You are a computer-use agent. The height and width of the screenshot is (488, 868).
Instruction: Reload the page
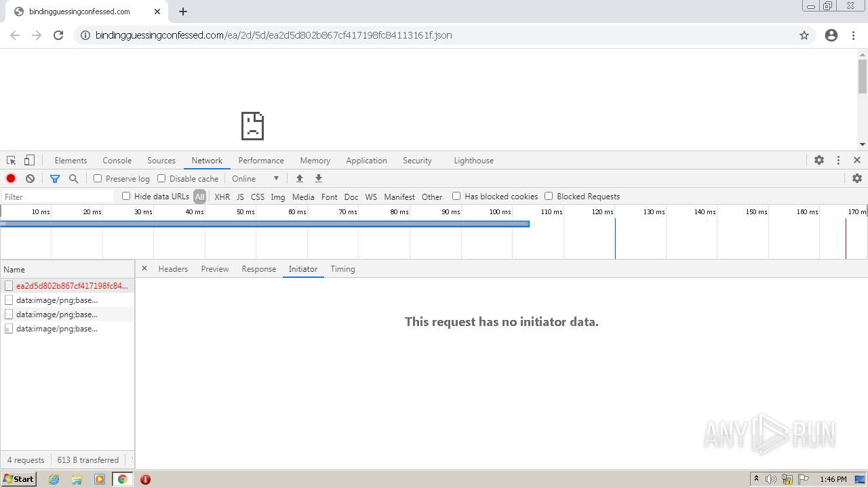click(58, 35)
